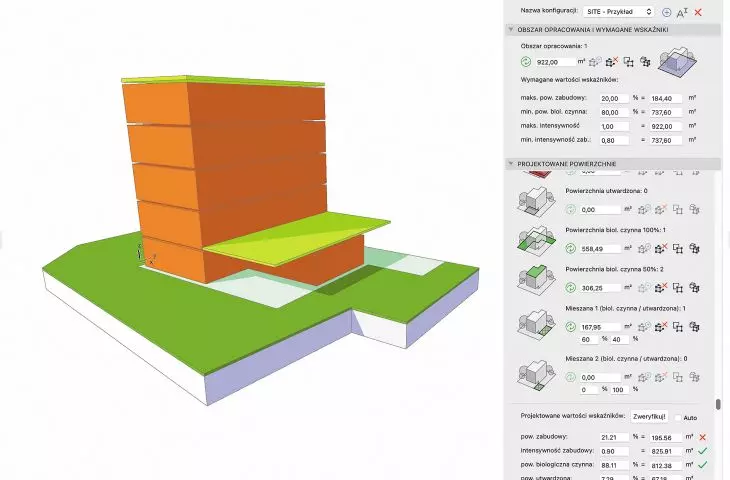This screenshot has height=480, width=730.
Task: Click select-elements icon in Obszar opracowania row
Action: [x=629, y=61]
